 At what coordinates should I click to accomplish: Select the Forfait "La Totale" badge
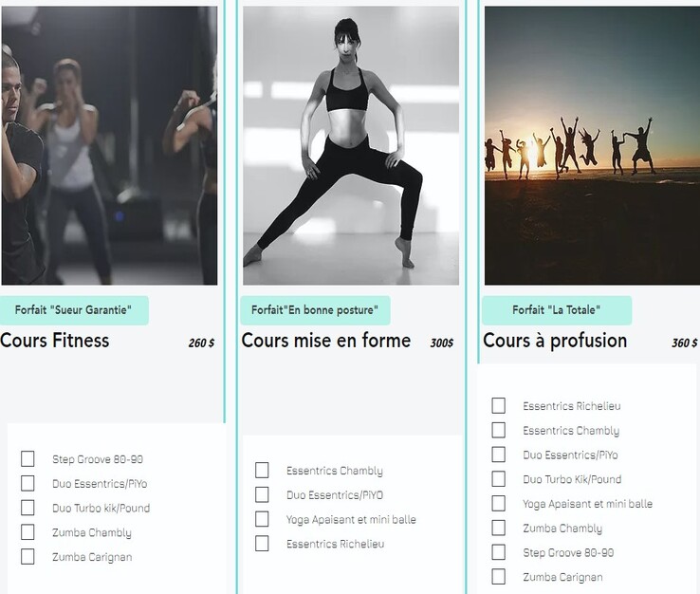[x=557, y=310]
